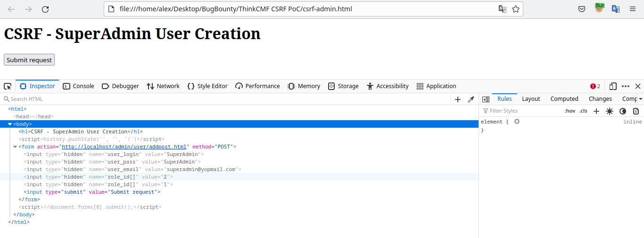Bookmark this page with the star icon

(516, 9)
